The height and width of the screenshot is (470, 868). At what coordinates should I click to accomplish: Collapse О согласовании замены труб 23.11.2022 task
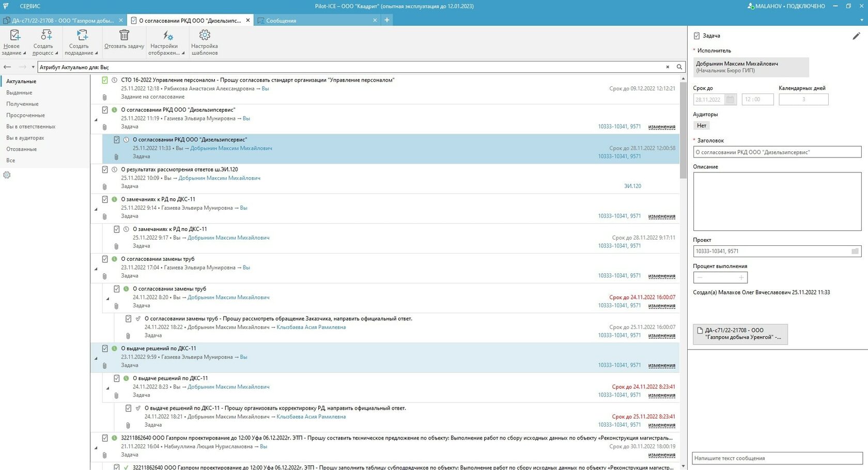96,269
